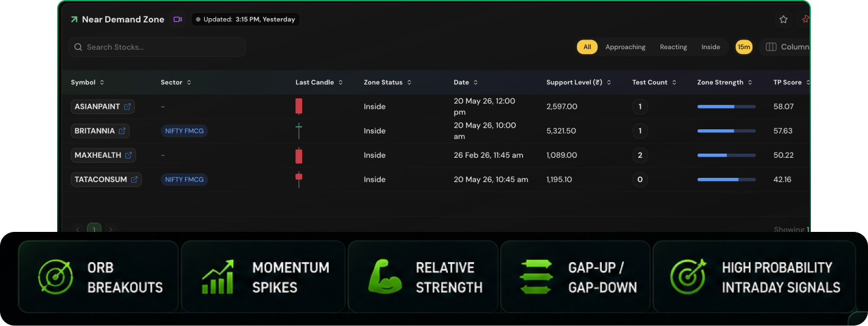Sort by Support Level column

coord(579,83)
